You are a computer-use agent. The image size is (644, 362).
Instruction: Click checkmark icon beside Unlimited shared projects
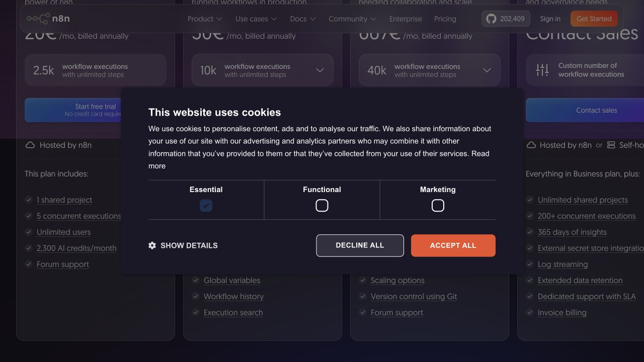click(530, 200)
